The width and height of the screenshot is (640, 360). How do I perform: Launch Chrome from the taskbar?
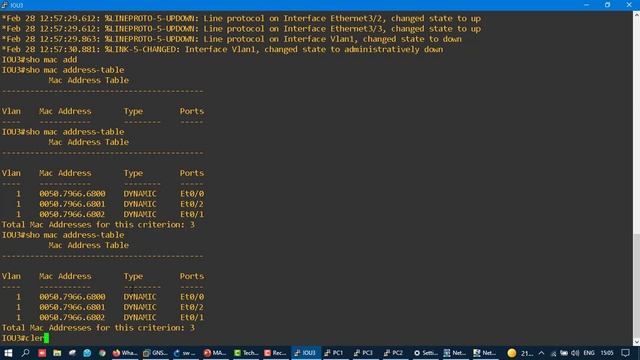tap(102, 353)
